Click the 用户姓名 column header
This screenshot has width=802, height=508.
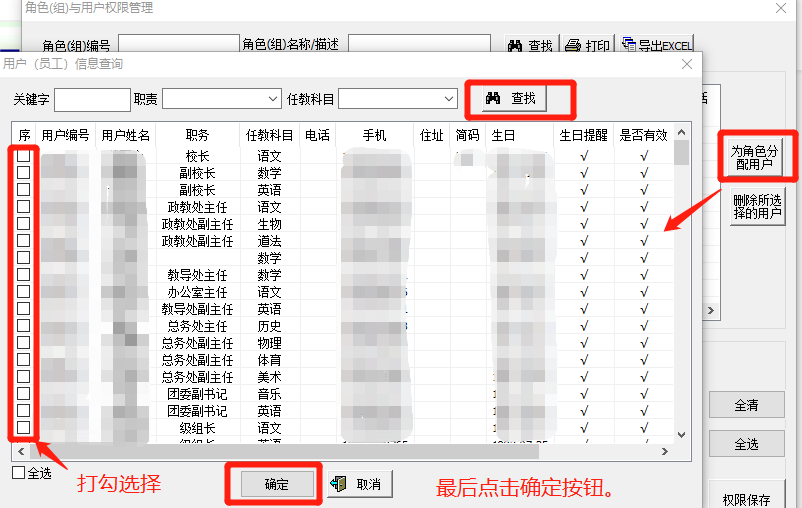(126, 135)
